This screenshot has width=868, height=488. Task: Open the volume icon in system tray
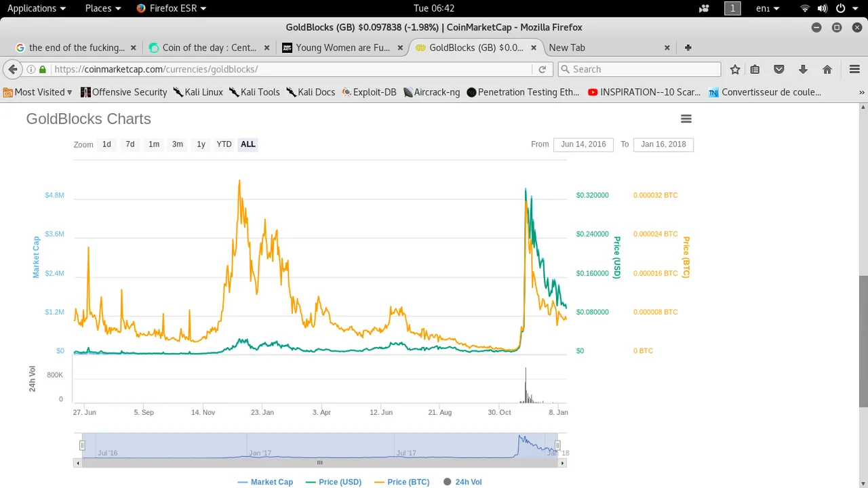tap(823, 8)
